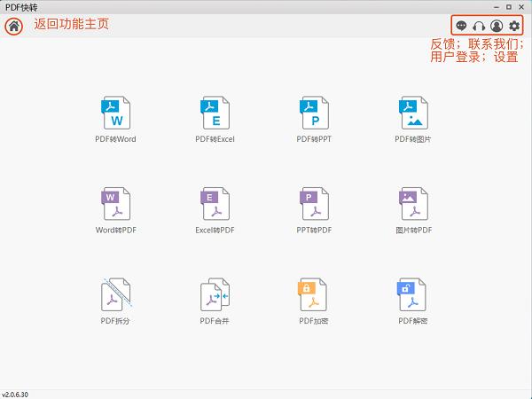Open the PDF拆分 split tool
This screenshot has height=399, width=532.
(x=115, y=295)
